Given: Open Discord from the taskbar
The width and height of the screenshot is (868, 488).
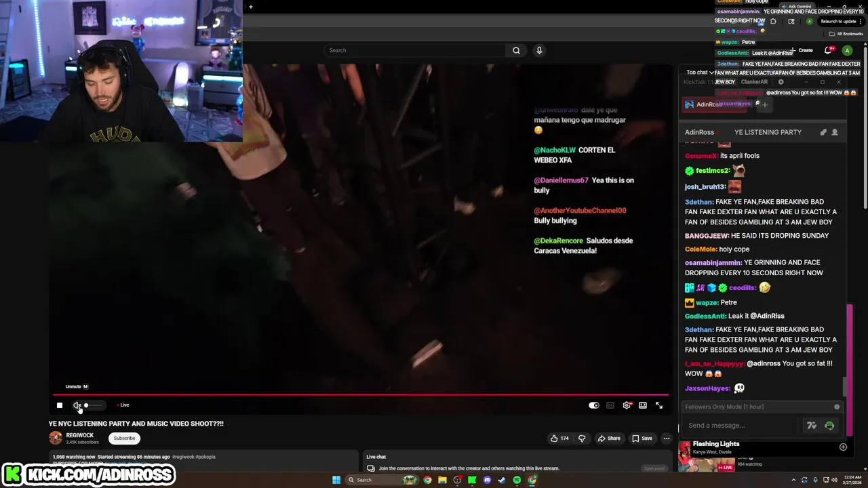Looking at the screenshot, I should coord(487,480).
